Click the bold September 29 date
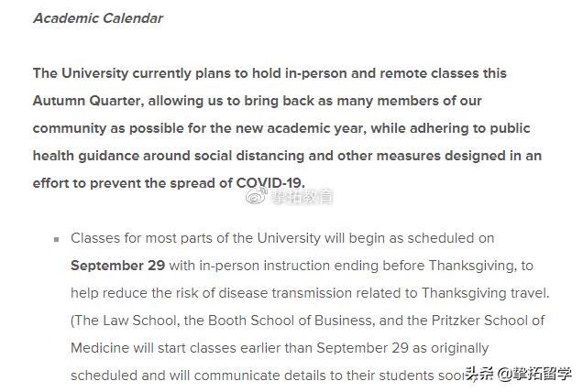 point(117,266)
